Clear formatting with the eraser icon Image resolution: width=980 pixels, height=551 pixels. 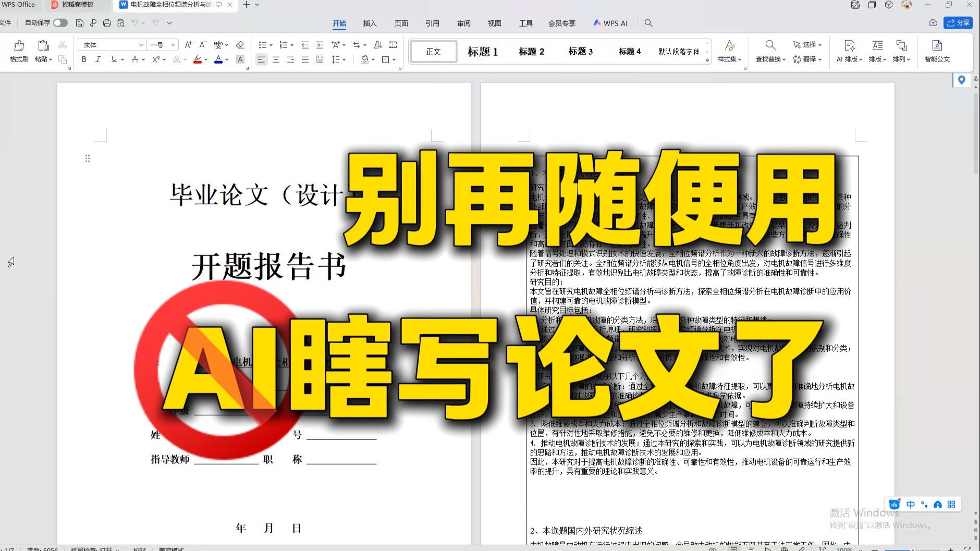pos(240,45)
